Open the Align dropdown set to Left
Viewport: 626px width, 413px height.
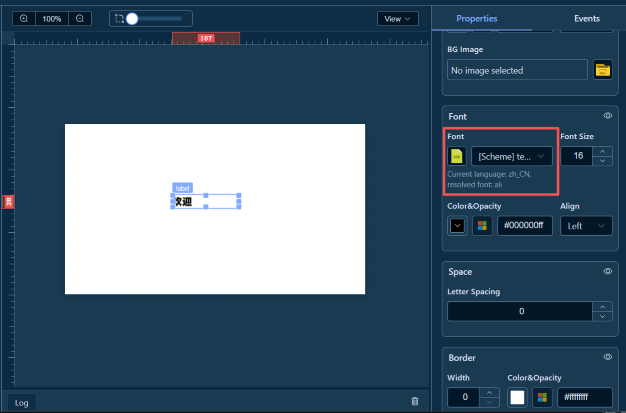click(x=586, y=226)
